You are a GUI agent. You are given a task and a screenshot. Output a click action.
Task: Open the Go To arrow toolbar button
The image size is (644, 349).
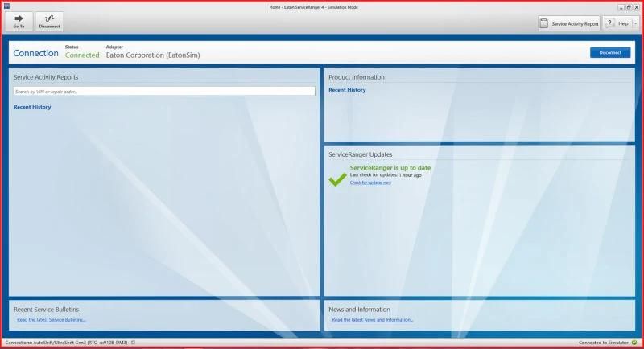pos(19,22)
